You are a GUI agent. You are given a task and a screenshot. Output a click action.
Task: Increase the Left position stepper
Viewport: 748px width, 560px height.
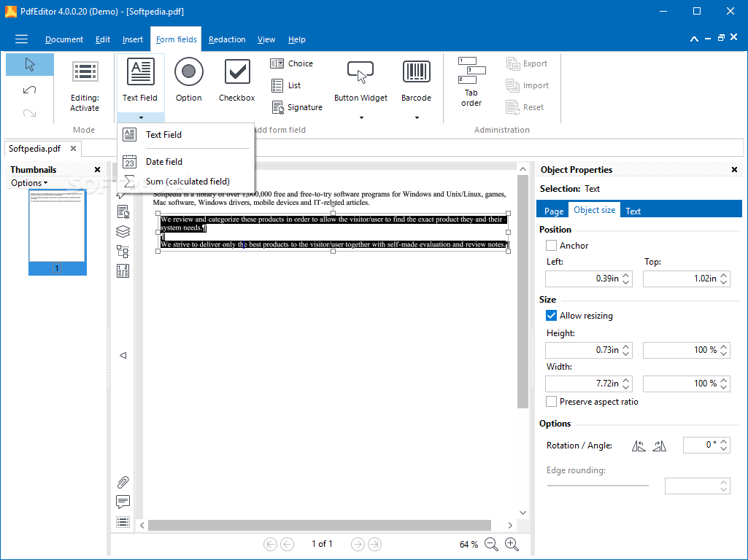tap(626, 275)
